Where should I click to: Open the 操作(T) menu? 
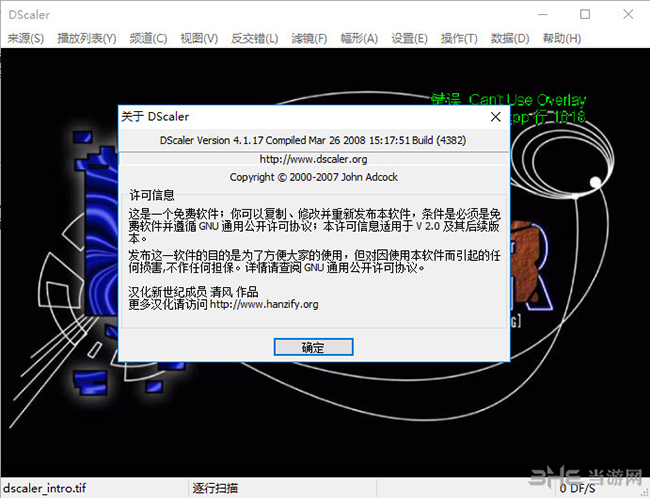tap(459, 39)
